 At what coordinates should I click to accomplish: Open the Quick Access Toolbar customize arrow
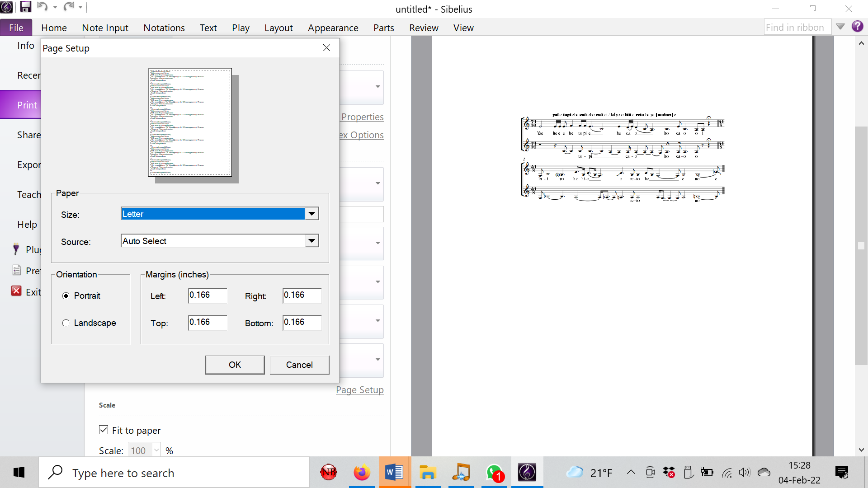click(80, 7)
